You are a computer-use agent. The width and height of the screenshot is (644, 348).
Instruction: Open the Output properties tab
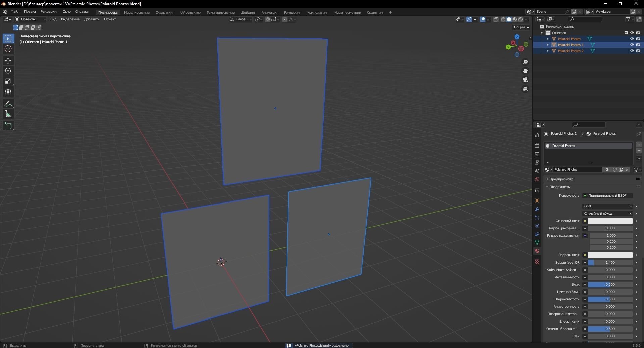pyautogui.click(x=537, y=154)
